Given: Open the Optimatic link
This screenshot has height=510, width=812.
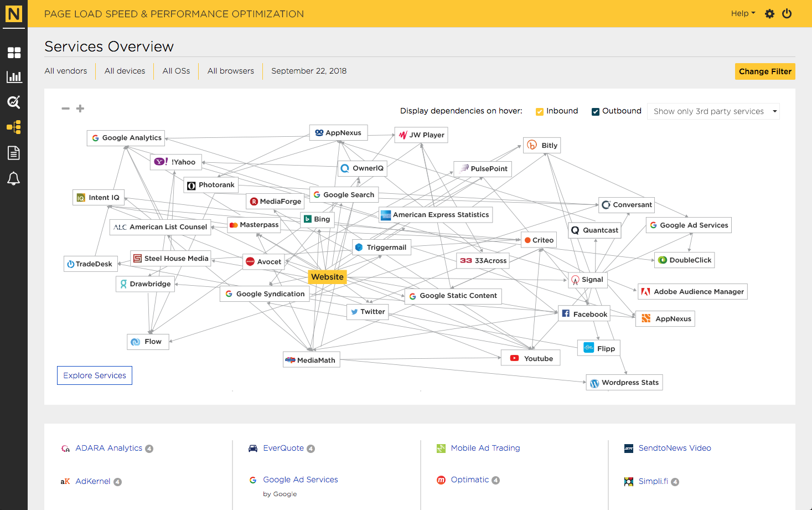Looking at the screenshot, I should tap(470, 480).
